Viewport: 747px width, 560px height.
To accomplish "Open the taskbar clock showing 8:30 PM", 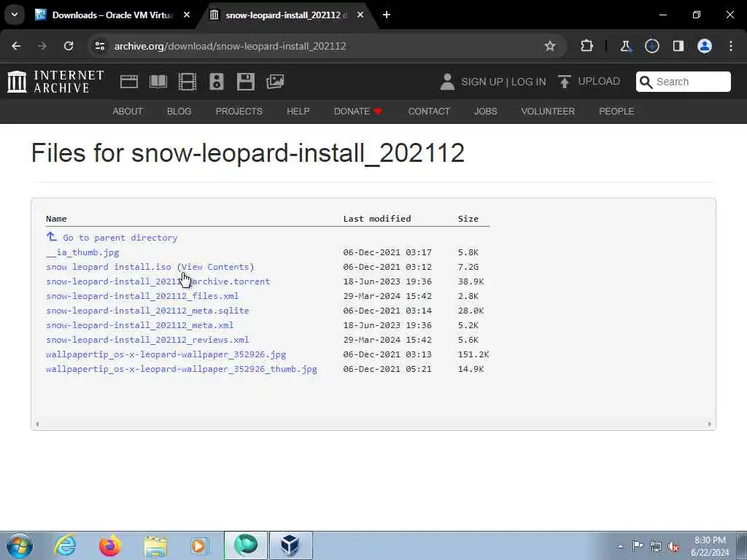I will [x=710, y=546].
